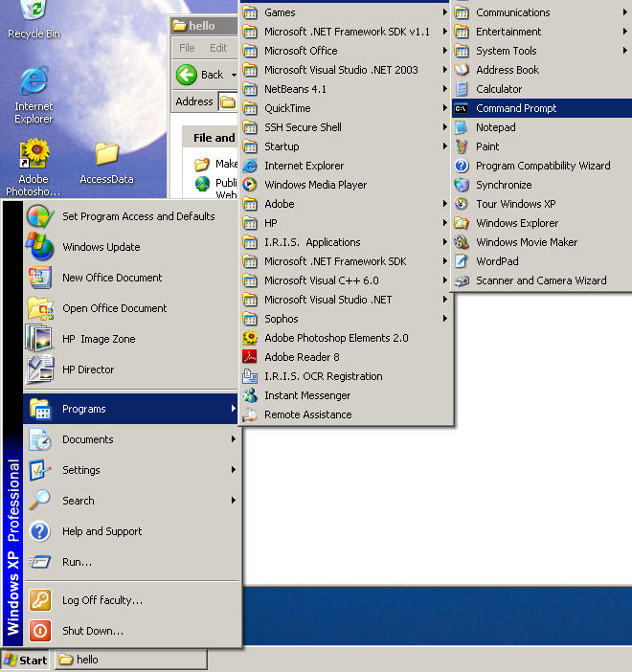Expand the System Tools submenu arrow
632x672 pixels.
[625, 51]
